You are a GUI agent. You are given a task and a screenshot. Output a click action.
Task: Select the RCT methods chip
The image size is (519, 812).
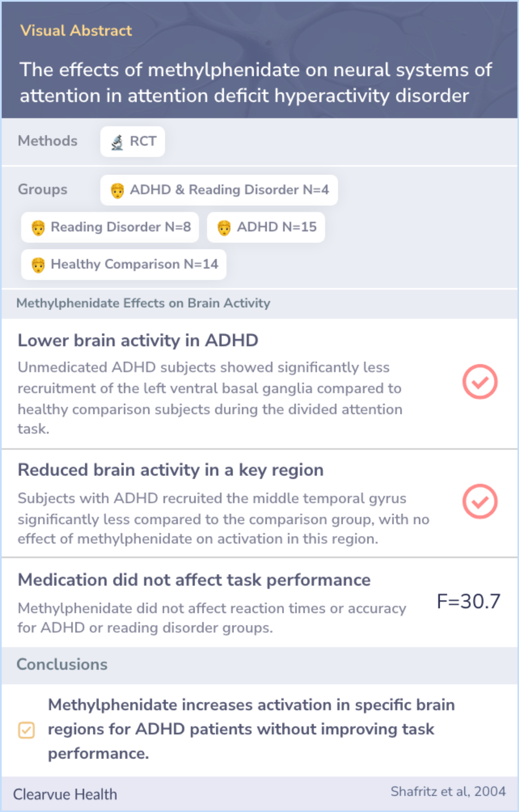133,142
